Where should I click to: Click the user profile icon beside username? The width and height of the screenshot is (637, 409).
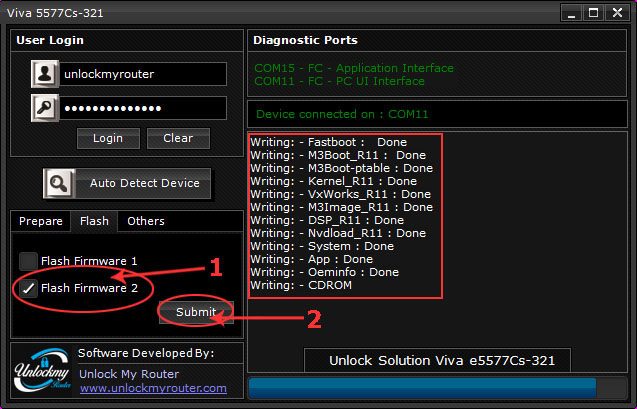(x=45, y=74)
